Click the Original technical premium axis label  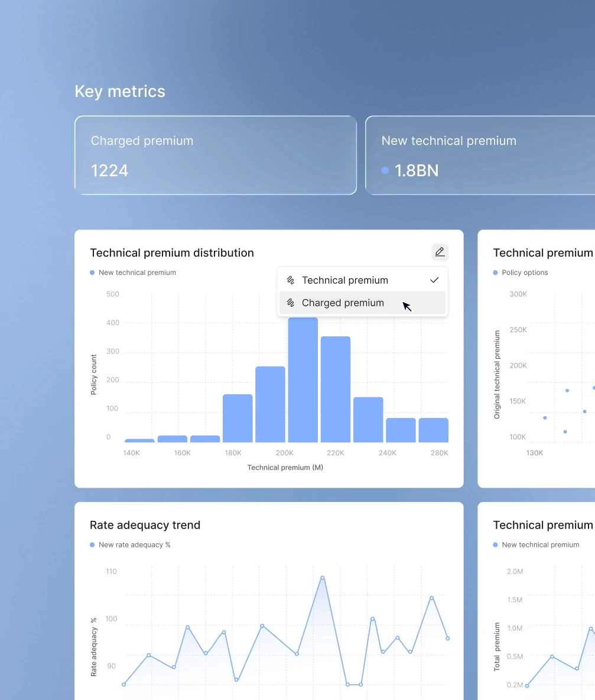pos(497,375)
